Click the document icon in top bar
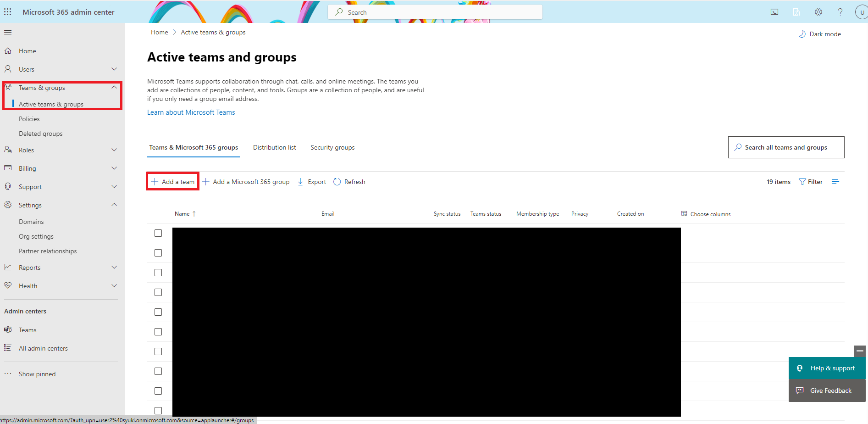Image resolution: width=868 pixels, height=424 pixels. [796, 12]
